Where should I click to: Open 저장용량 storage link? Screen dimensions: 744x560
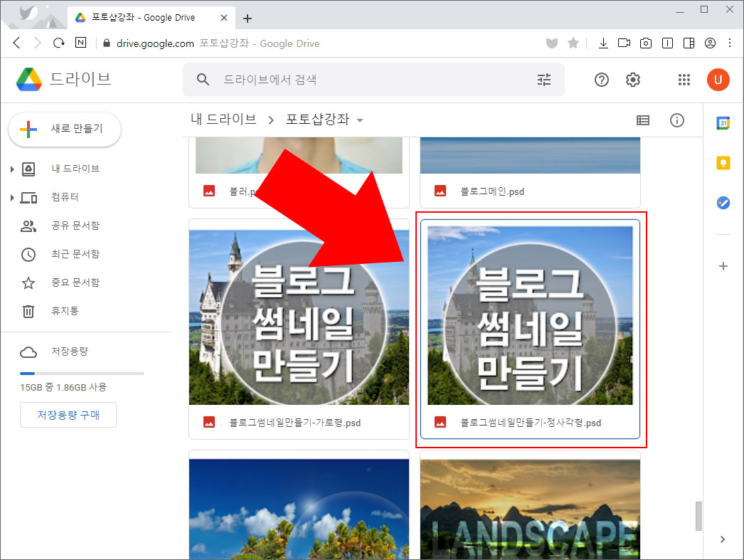69,352
